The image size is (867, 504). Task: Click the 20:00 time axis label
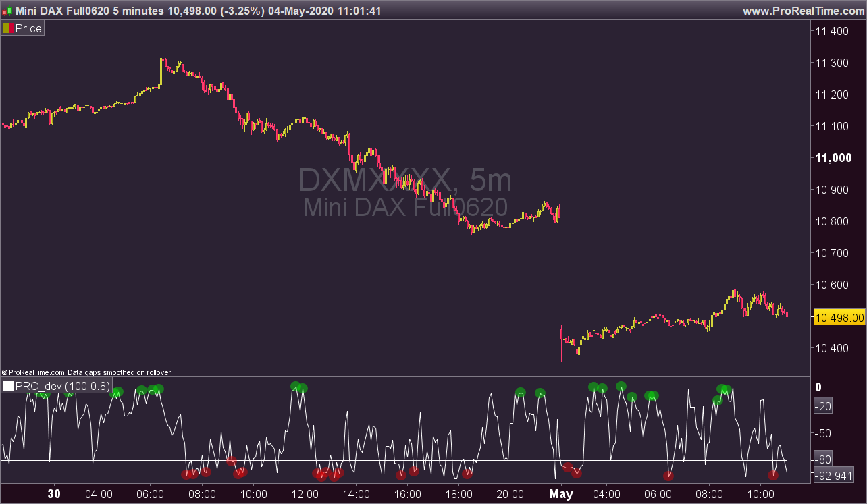[x=510, y=494]
